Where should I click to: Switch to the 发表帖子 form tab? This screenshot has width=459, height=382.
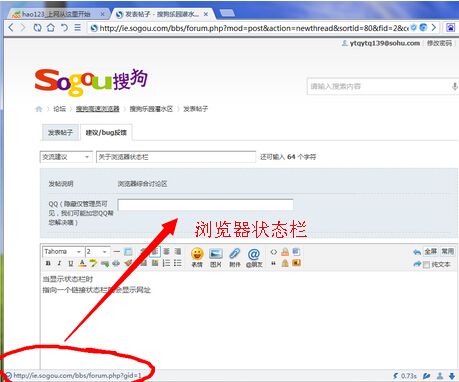[x=60, y=133]
